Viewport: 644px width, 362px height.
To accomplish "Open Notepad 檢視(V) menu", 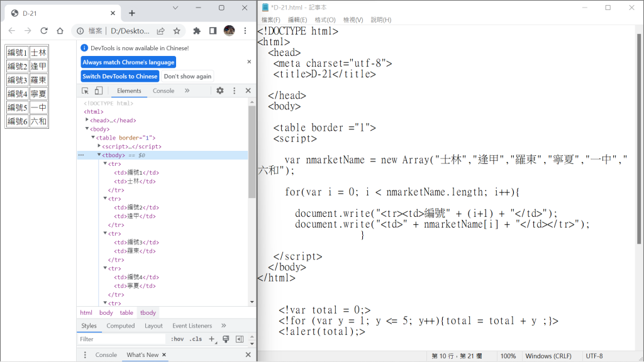I will tap(353, 19).
